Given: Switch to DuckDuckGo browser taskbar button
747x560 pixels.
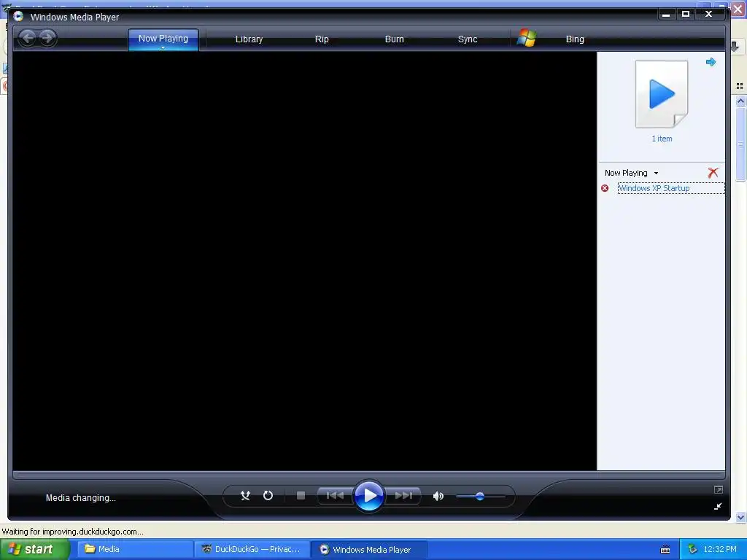Looking at the screenshot, I should pyautogui.click(x=252, y=549).
